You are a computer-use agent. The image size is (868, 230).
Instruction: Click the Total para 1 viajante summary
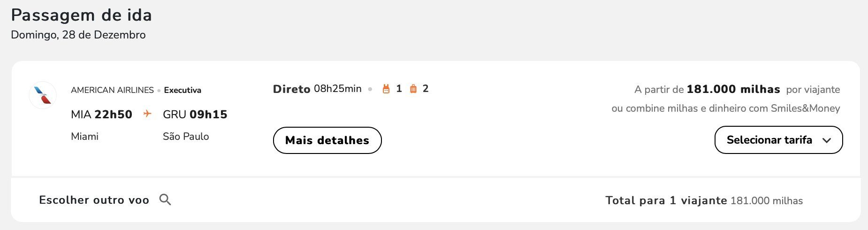point(666,200)
